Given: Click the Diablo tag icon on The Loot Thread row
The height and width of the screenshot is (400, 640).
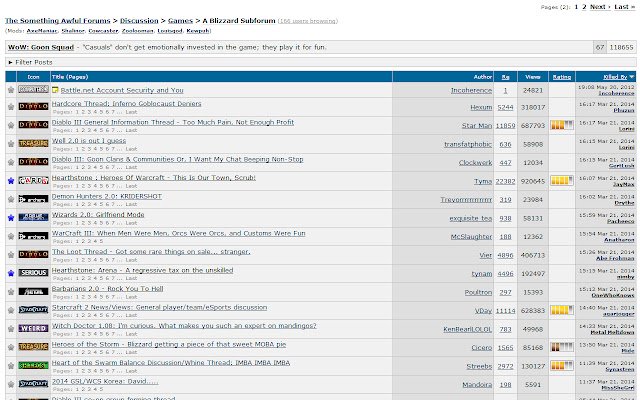Looking at the screenshot, I should click(x=33, y=254).
